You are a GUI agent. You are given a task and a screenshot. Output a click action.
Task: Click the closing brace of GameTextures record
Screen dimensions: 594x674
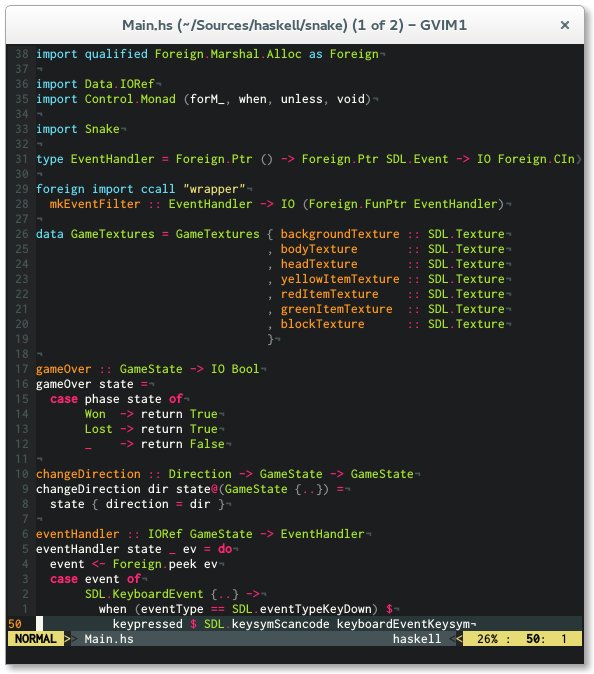[270, 339]
